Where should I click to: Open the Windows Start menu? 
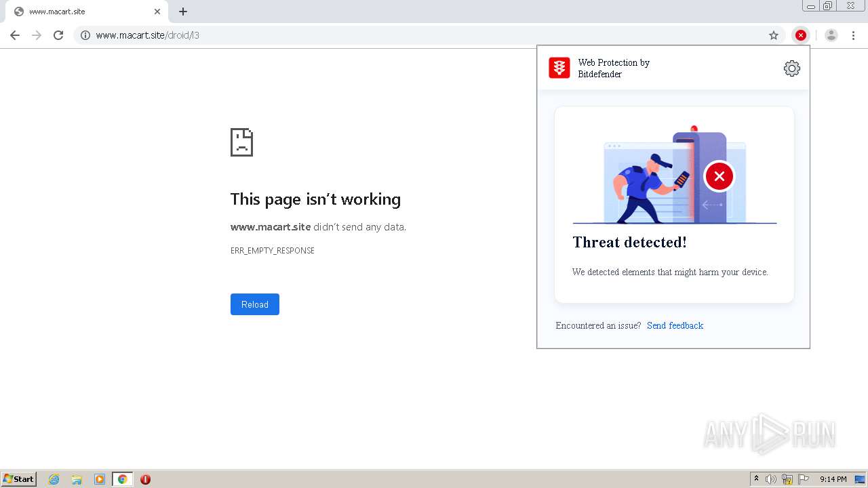19,479
